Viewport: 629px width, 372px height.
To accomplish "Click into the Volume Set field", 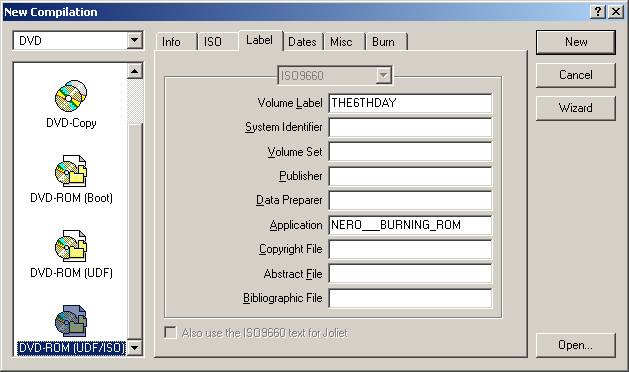I will point(410,152).
